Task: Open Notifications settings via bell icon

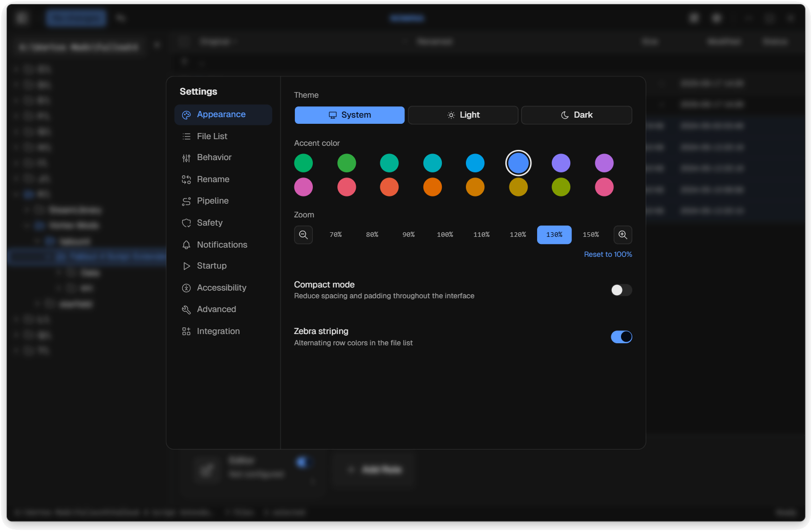Action: [186, 245]
